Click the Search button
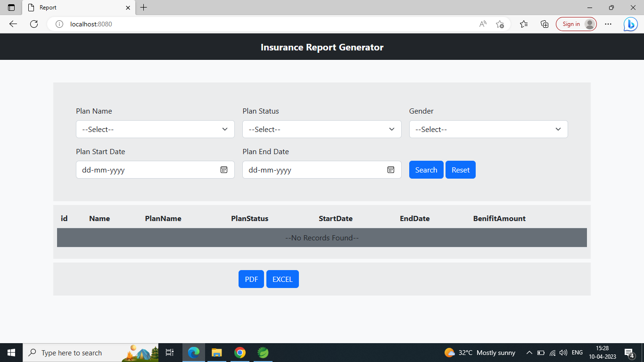 (426, 170)
